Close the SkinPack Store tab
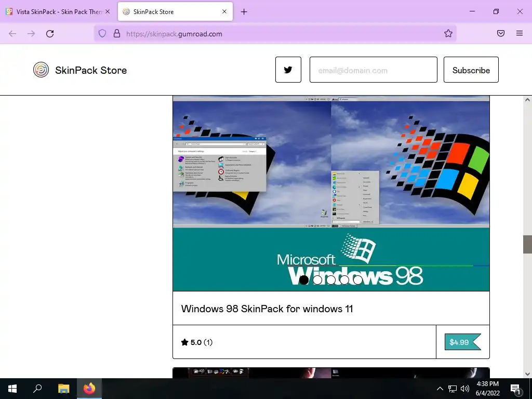 (224, 11)
